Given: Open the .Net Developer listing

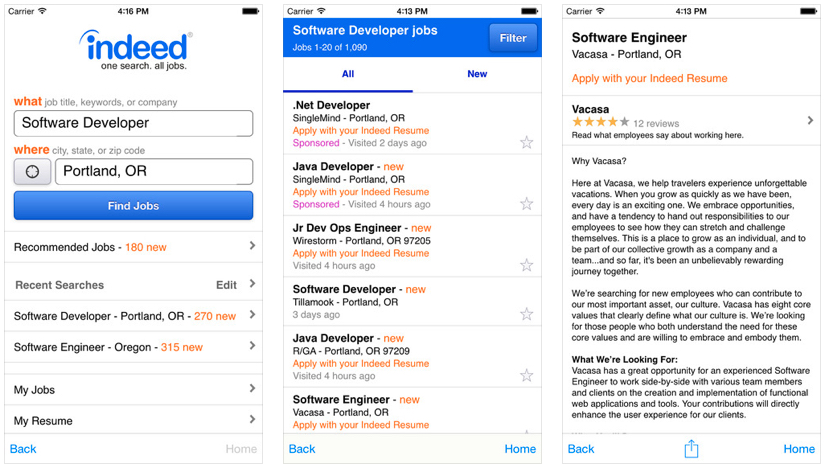Looking at the screenshot, I should coord(412,124).
